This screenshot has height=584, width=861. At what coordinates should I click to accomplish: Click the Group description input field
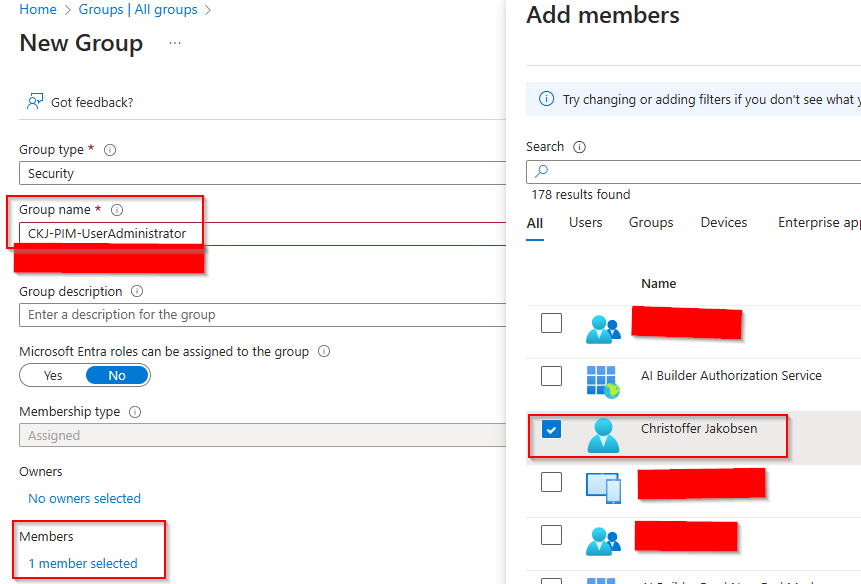pyautogui.click(x=260, y=315)
